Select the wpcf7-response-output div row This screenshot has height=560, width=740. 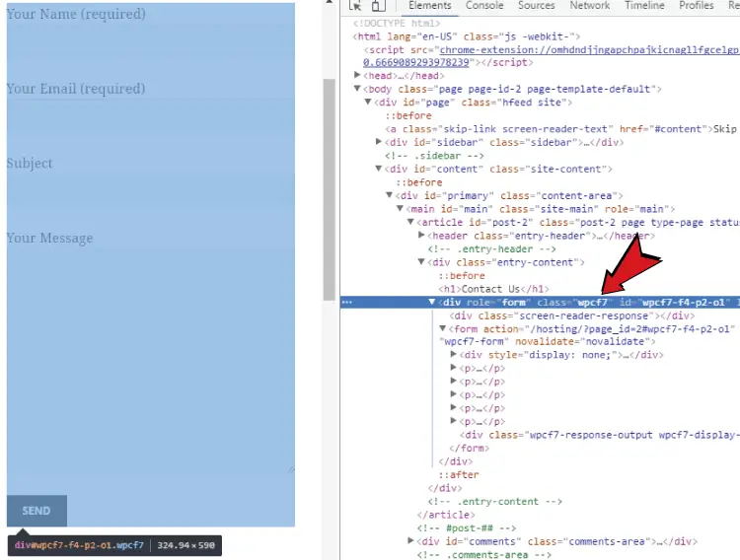pyautogui.click(x=599, y=435)
